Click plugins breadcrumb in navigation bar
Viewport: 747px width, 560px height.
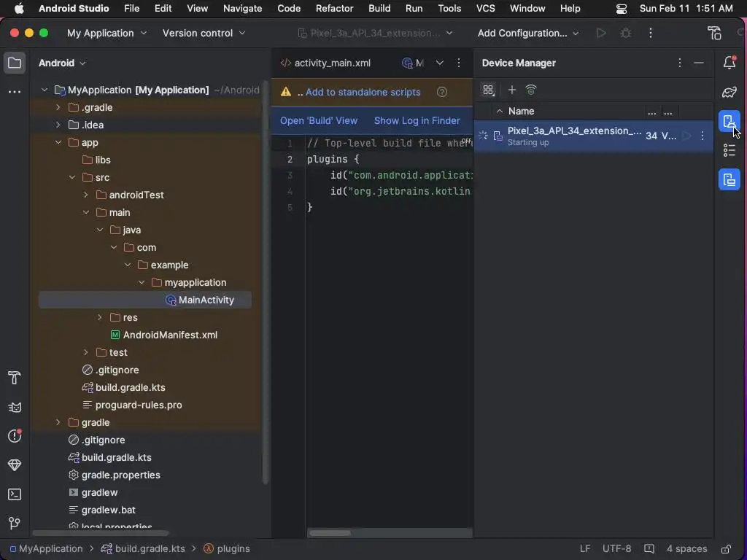tap(227, 548)
